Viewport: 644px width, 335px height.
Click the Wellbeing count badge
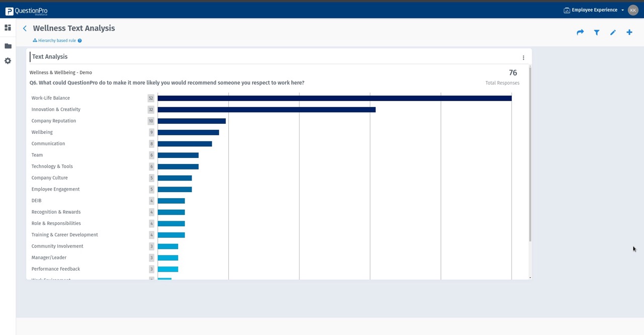pyautogui.click(x=151, y=132)
